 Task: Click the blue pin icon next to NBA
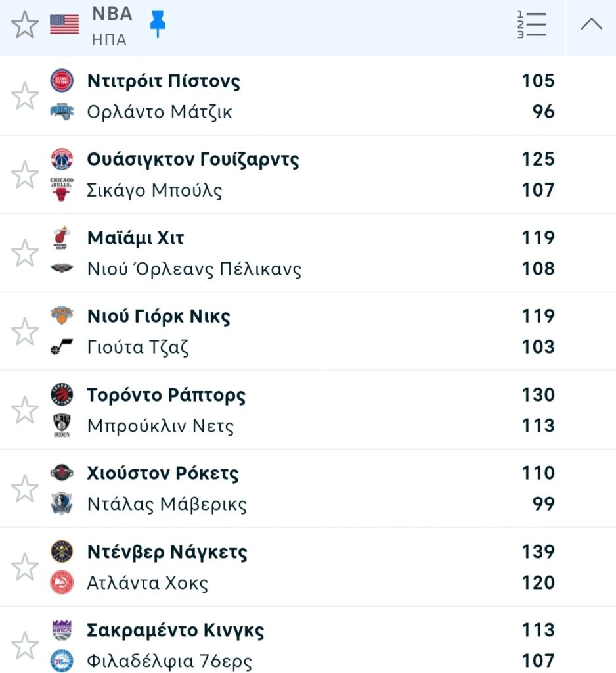(x=158, y=24)
